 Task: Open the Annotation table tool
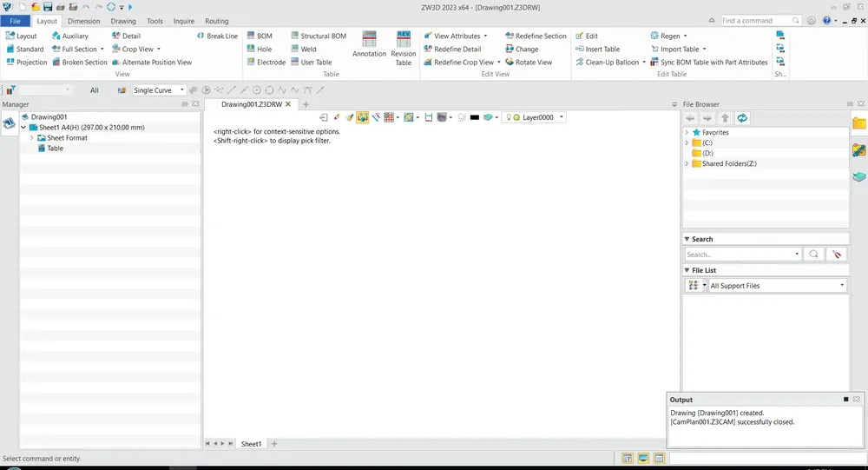click(369, 44)
